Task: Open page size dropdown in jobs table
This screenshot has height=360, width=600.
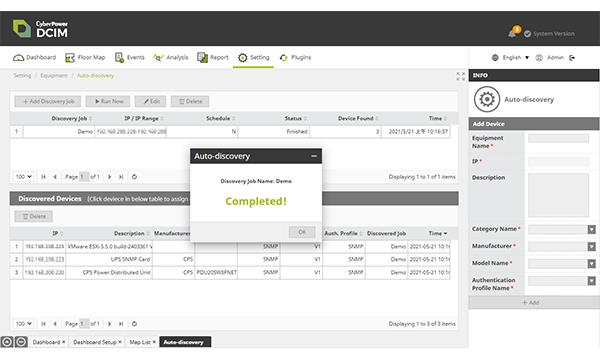Action: (x=23, y=177)
